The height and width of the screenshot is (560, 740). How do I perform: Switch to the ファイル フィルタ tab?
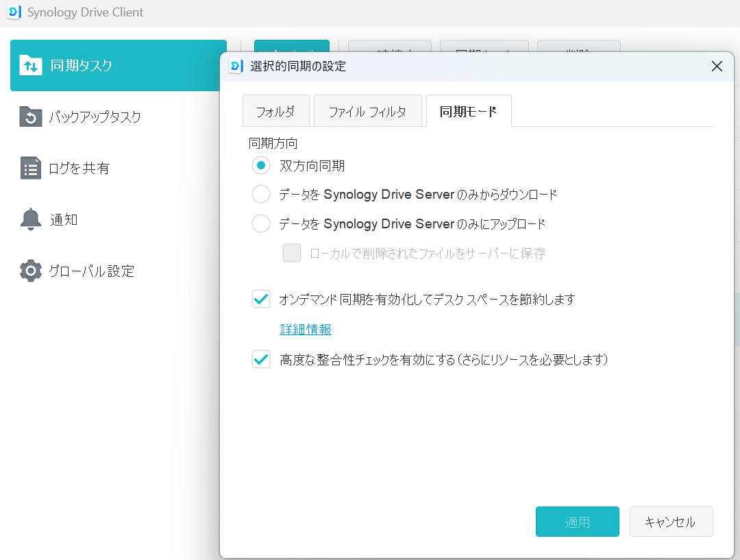(x=368, y=112)
